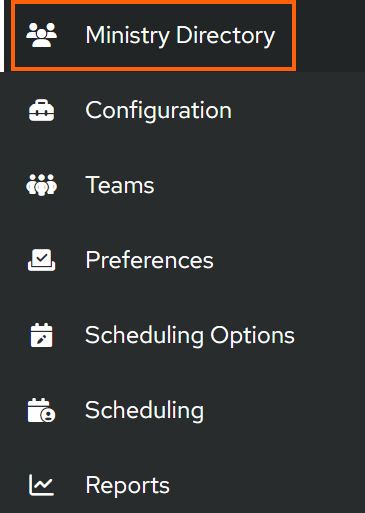
Task: Click the Preferences checkbox-tray icon
Action: [x=41, y=260]
